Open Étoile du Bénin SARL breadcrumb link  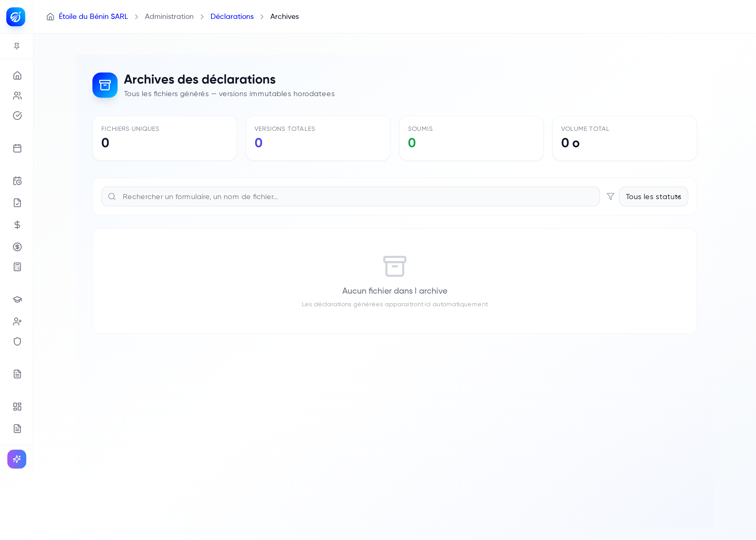coord(93,17)
